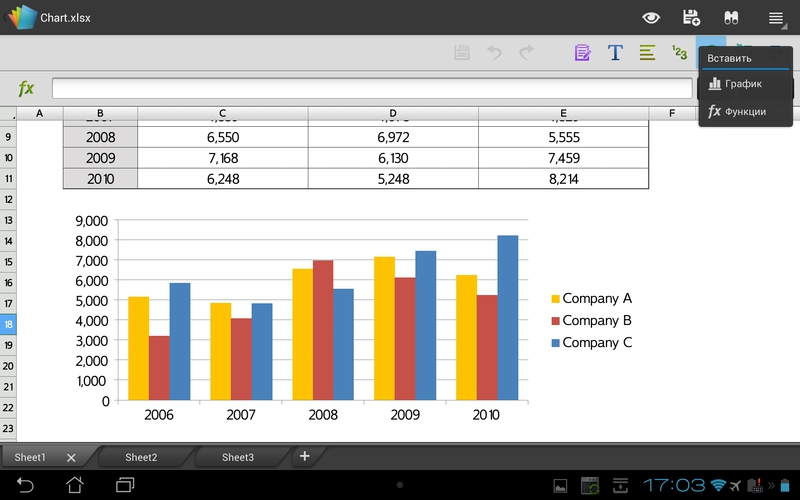Click year cell 2010 in table
800x500 pixels.
101,179
